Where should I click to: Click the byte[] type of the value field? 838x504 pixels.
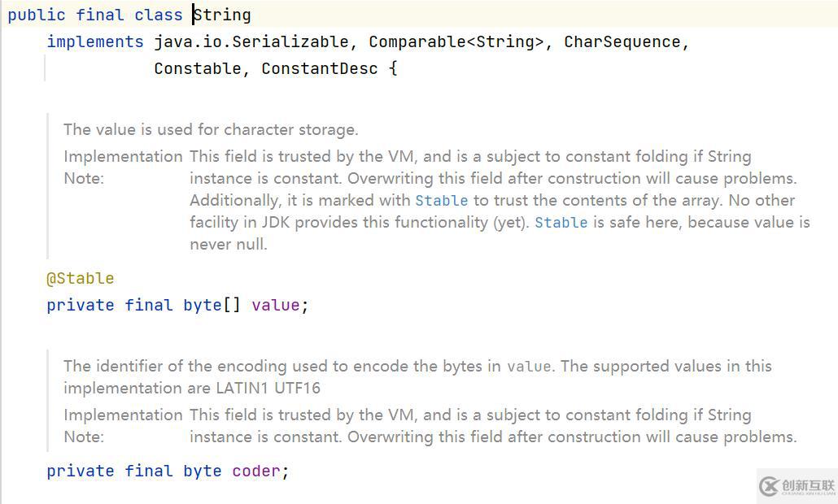click(212, 306)
